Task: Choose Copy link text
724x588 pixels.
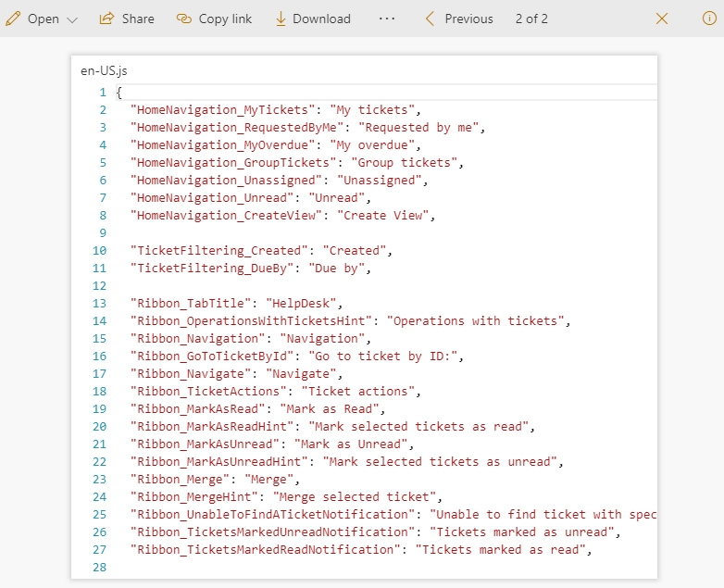Action: [225, 19]
